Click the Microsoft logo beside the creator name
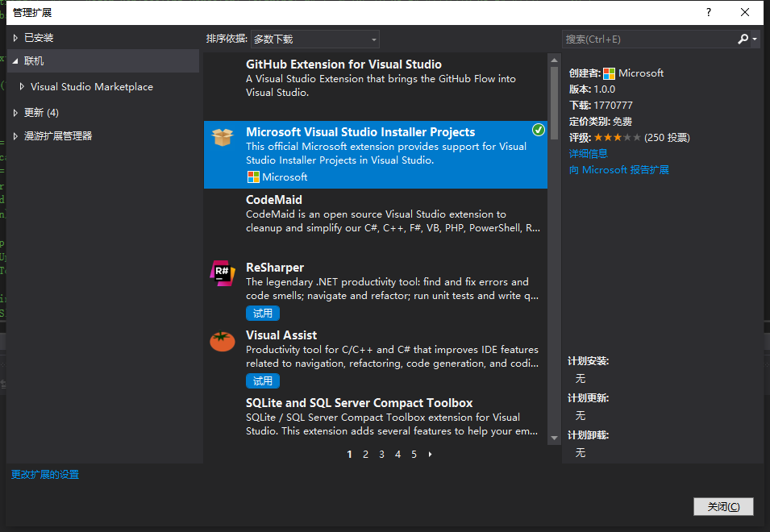The image size is (770, 532). 610,73
